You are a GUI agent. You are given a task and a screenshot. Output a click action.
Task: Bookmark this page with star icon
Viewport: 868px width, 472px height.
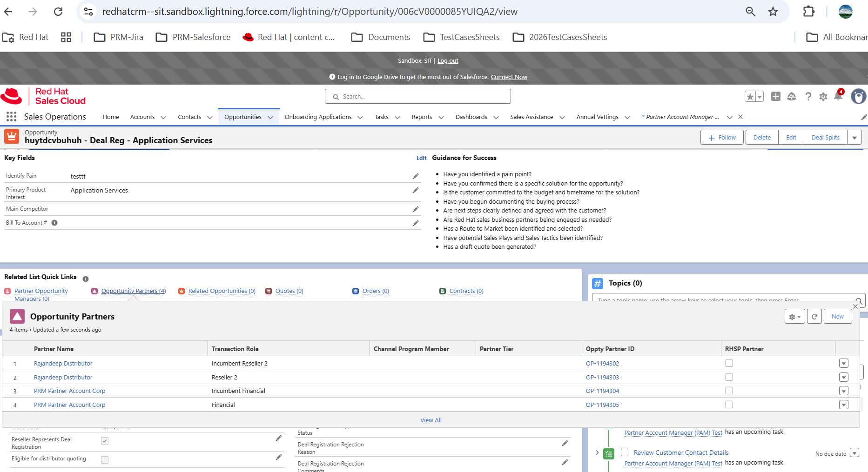point(773,12)
